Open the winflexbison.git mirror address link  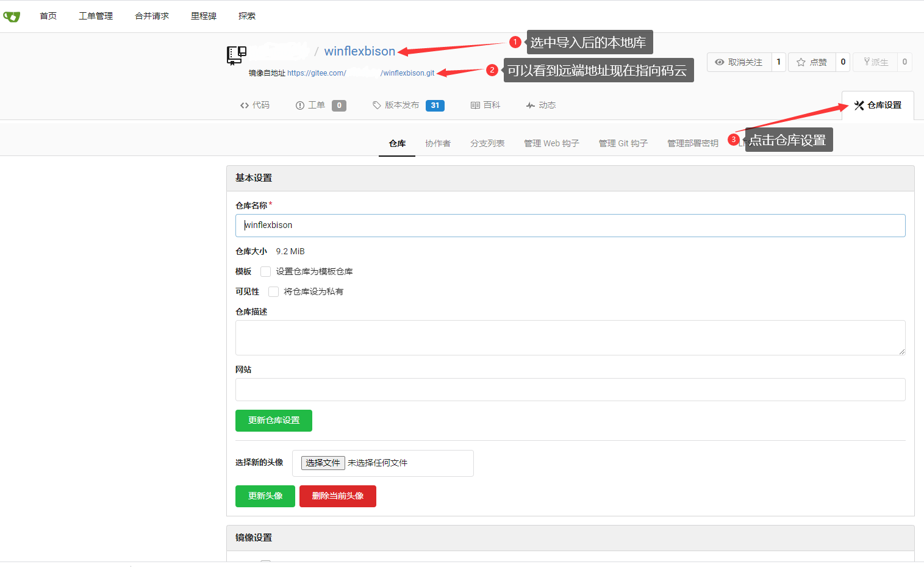[408, 72]
